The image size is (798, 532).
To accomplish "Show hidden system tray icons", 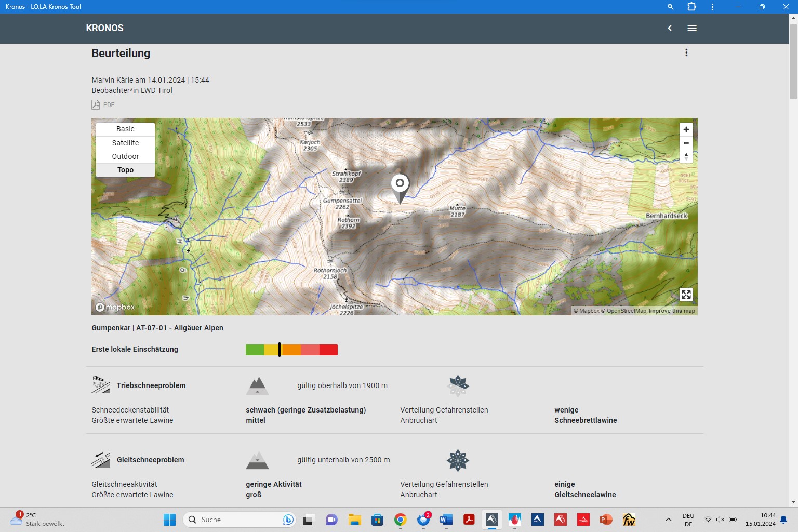I will pyautogui.click(x=669, y=520).
